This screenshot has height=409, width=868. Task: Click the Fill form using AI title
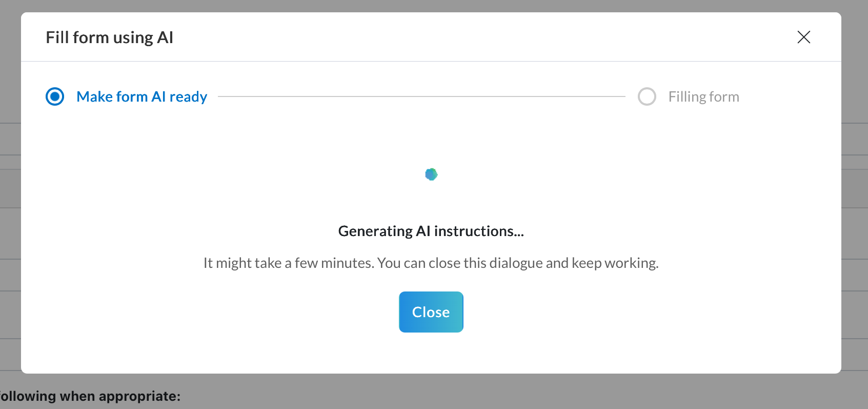109,37
